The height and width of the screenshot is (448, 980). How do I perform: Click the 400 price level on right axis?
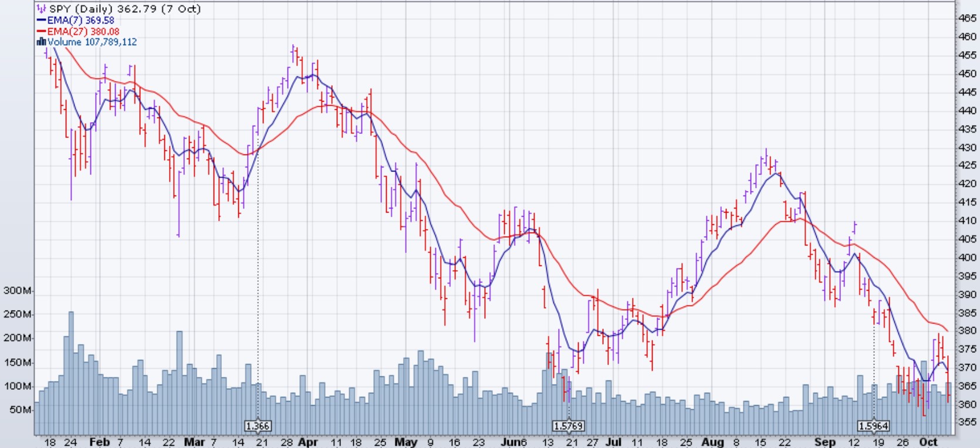coord(967,257)
